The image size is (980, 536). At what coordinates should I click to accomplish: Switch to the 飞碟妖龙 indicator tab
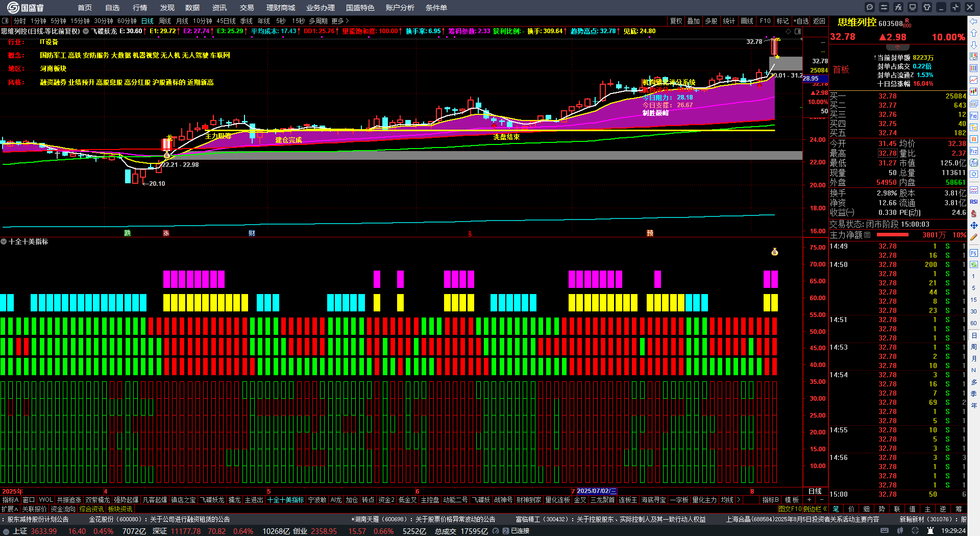(212, 500)
